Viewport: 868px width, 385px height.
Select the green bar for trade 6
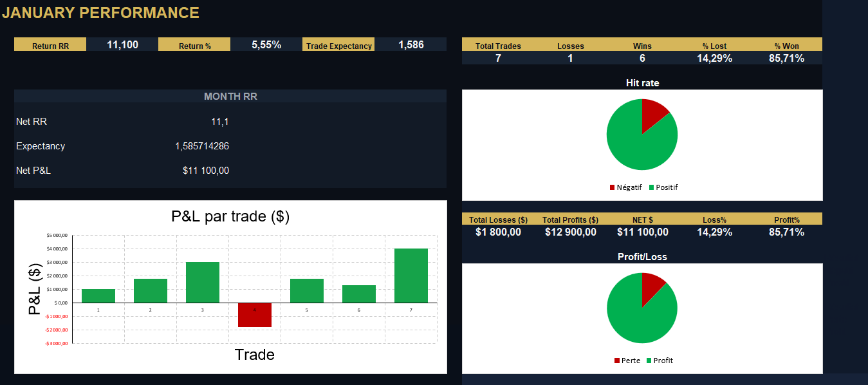click(x=359, y=294)
